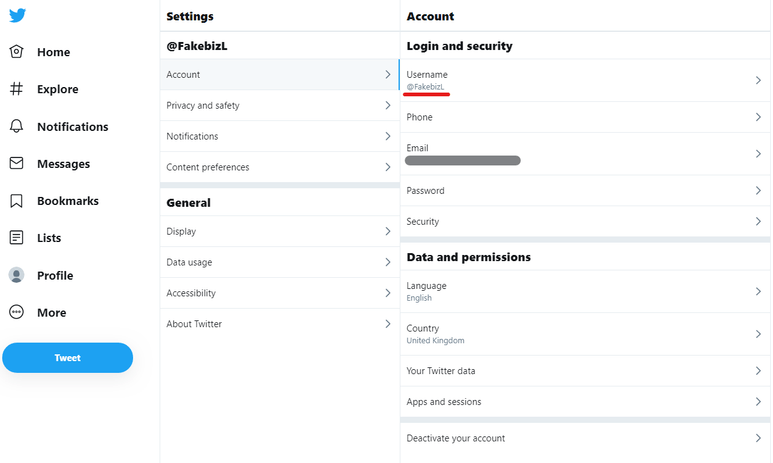Open Bookmarks via the bookmark icon
Viewport: 773px width, 463px height.
coord(16,201)
